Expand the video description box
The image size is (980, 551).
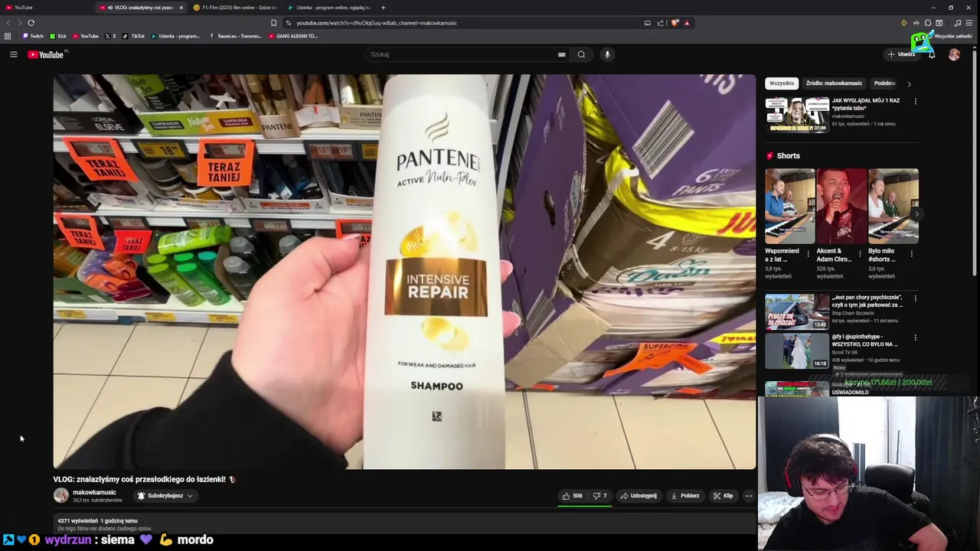pyautogui.click(x=404, y=524)
